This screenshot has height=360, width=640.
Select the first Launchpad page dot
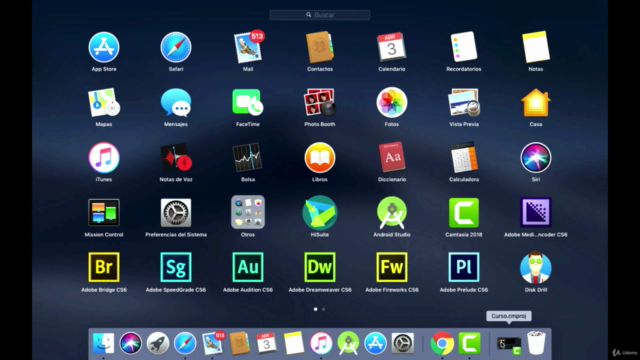[316, 309]
